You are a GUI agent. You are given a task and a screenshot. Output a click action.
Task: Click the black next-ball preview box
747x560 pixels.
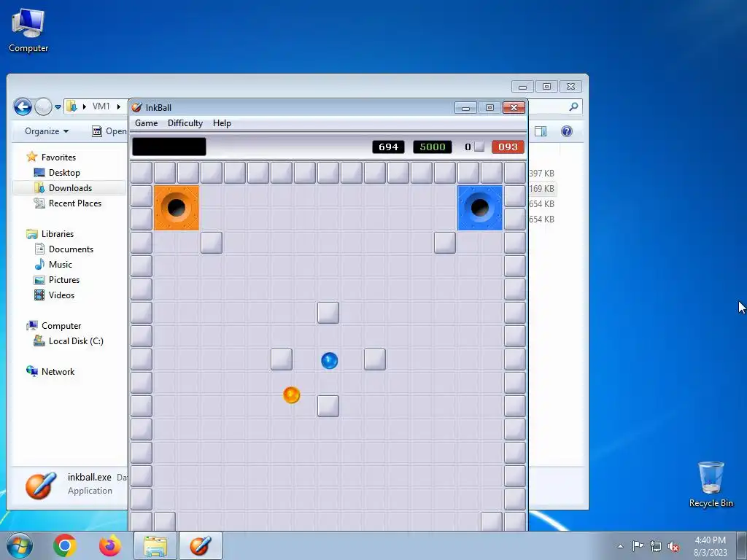tap(169, 147)
